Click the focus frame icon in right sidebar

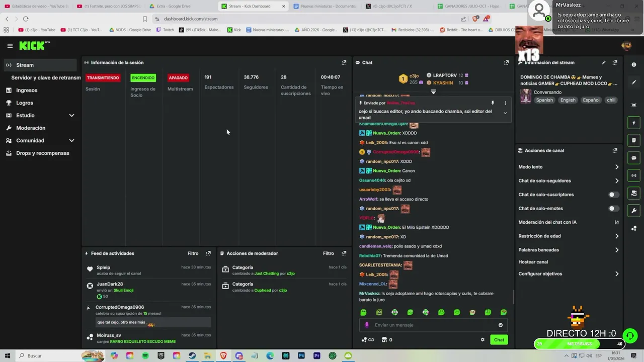click(x=634, y=105)
